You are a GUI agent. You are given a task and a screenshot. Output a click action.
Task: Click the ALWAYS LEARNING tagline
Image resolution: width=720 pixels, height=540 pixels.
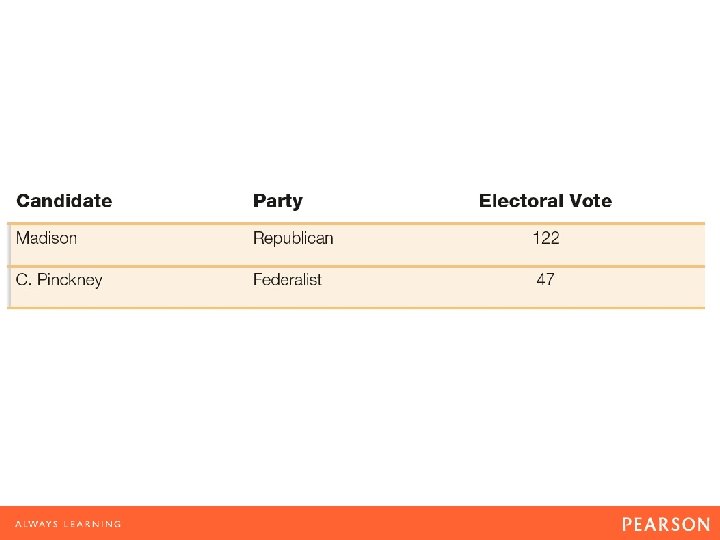(68, 524)
